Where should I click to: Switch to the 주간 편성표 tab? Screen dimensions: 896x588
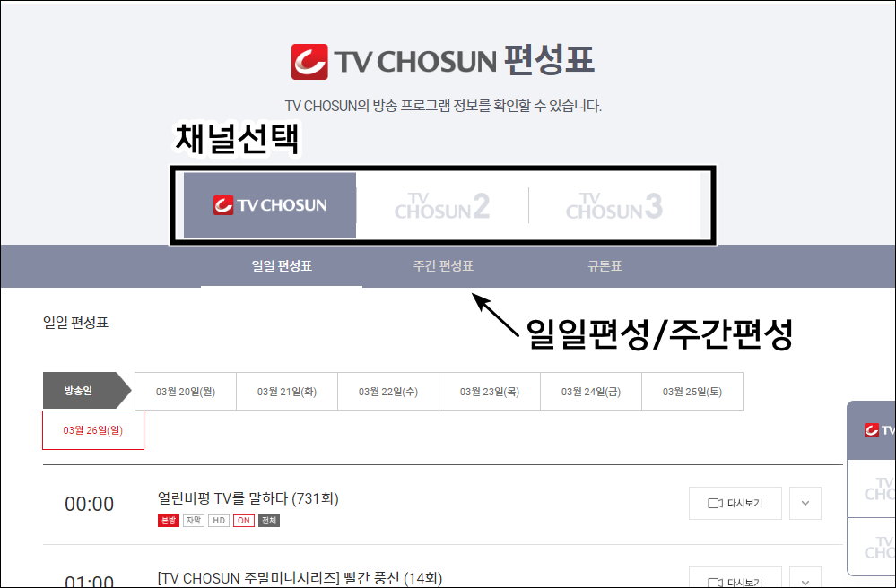[443, 266]
